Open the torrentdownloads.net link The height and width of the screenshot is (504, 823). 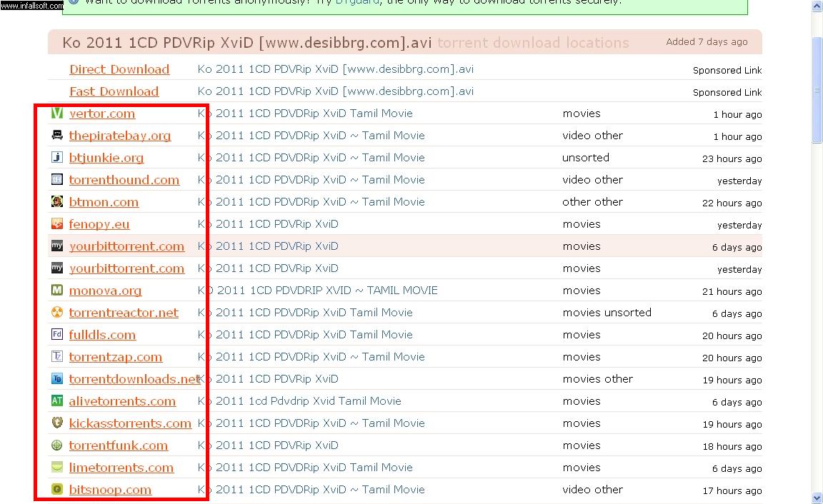click(x=134, y=378)
